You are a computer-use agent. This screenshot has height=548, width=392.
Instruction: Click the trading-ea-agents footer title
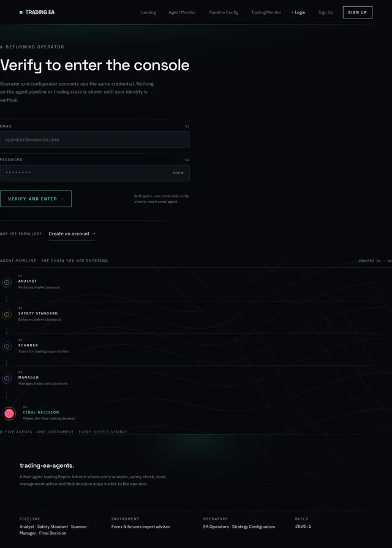[x=47, y=465]
